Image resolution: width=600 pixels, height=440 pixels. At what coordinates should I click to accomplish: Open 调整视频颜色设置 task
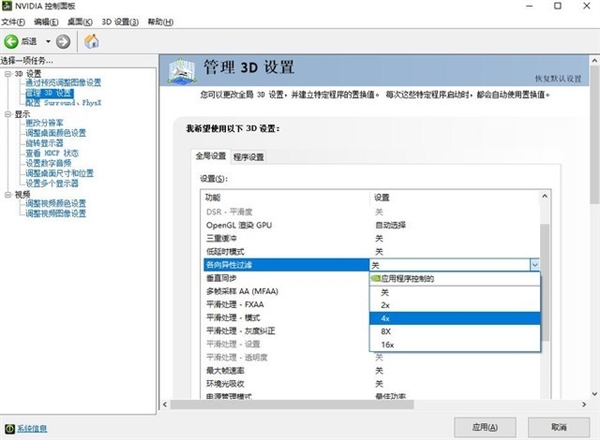point(55,203)
